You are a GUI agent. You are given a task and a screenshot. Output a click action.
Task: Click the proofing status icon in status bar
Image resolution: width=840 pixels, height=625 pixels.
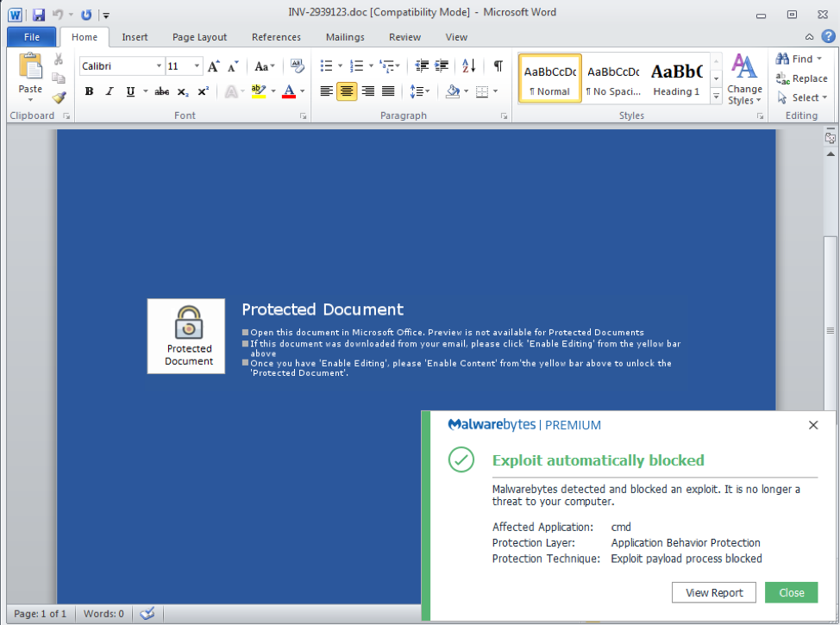point(147,613)
